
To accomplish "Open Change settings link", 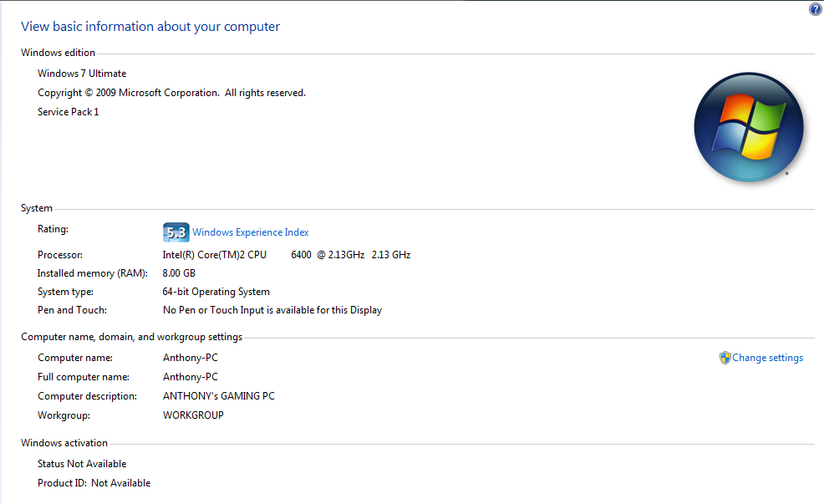I will pyautogui.click(x=767, y=358).
